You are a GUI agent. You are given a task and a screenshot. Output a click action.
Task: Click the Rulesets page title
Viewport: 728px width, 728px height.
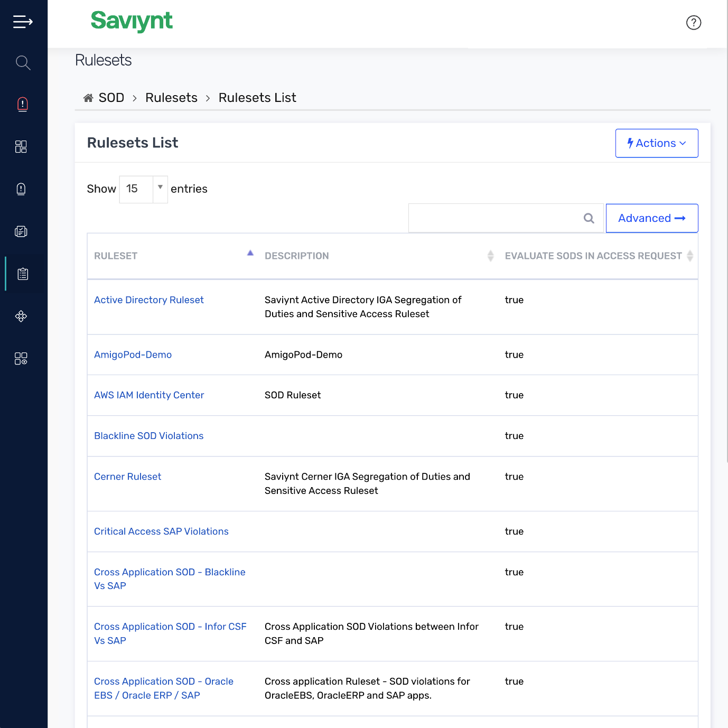coord(104,60)
